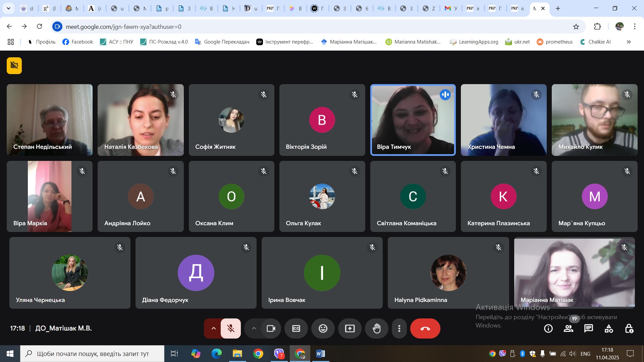The width and height of the screenshot is (644, 362).
Task: Open the chat with everyone panel
Action: coord(588,328)
